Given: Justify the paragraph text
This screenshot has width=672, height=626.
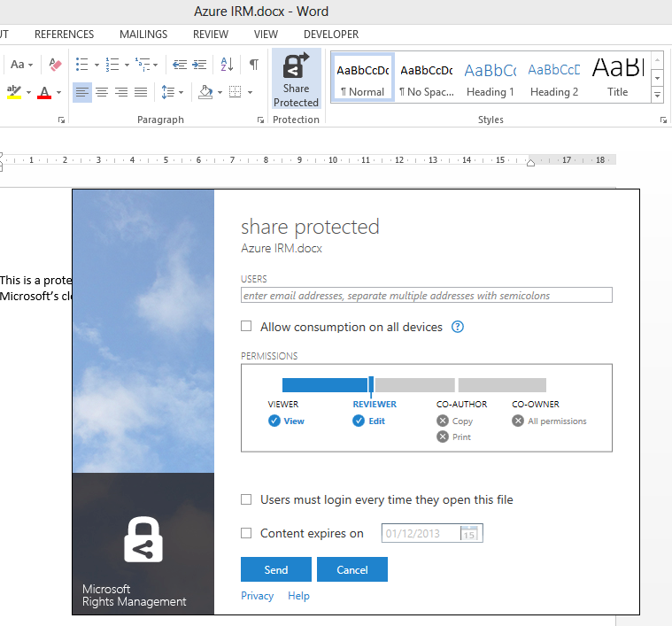Looking at the screenshot, I should (141, 92).
